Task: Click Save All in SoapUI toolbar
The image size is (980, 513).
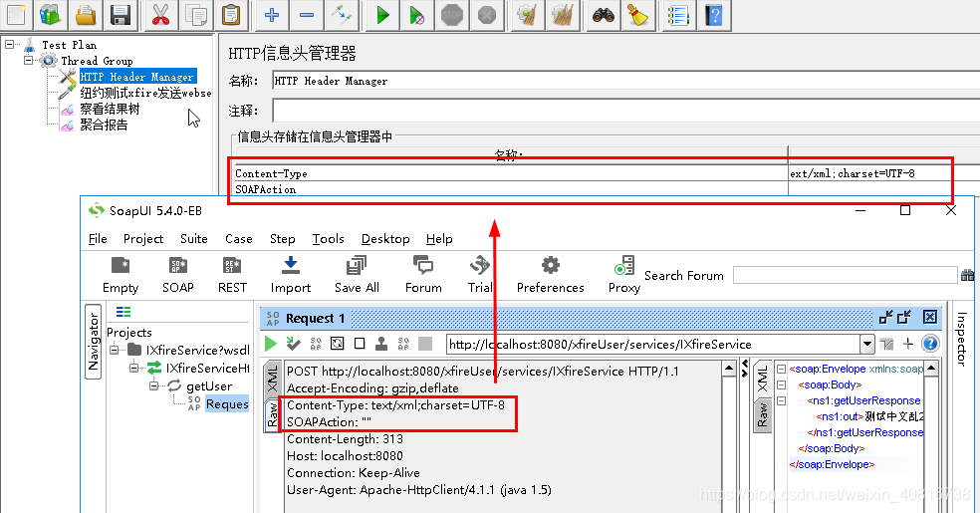Action: [x=357, y=275]
